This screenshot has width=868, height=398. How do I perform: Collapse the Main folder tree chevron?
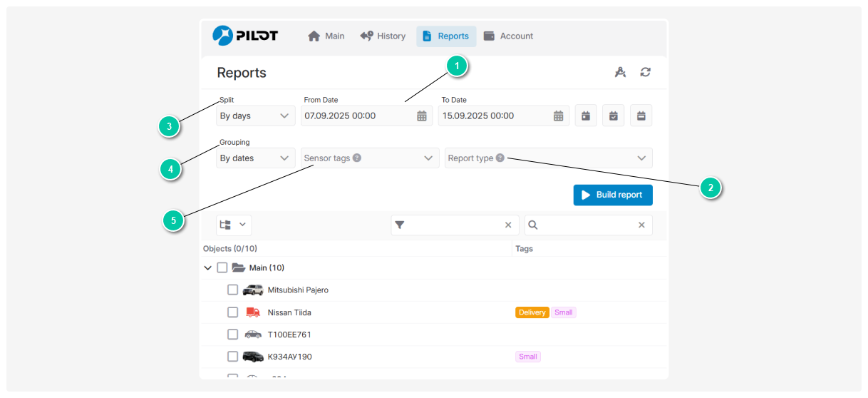(x=208, y=268)
